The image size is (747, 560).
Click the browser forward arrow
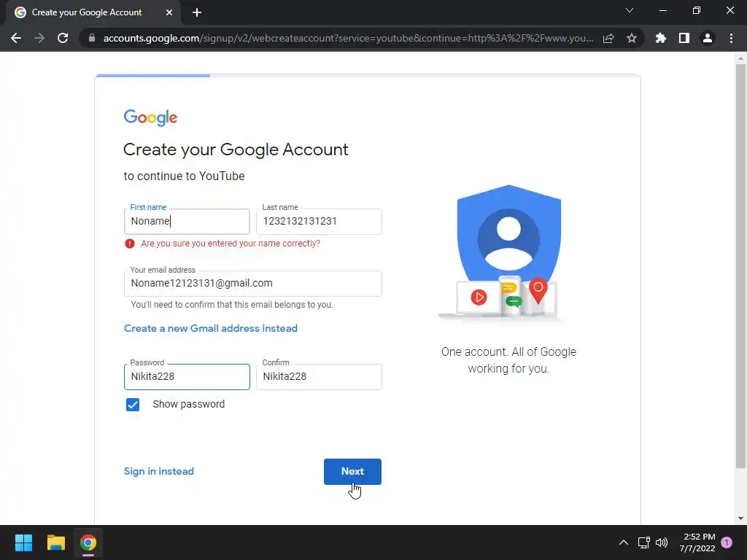coord(39,38)
